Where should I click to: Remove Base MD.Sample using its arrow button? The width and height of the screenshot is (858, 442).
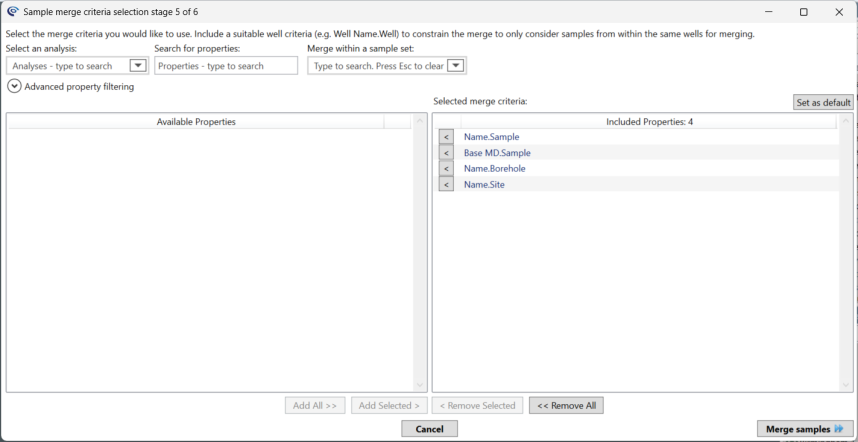[x=446, y=153]
